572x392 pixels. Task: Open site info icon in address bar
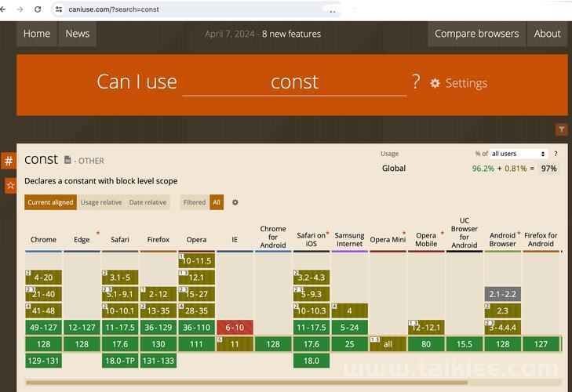(x=59, y=9)
